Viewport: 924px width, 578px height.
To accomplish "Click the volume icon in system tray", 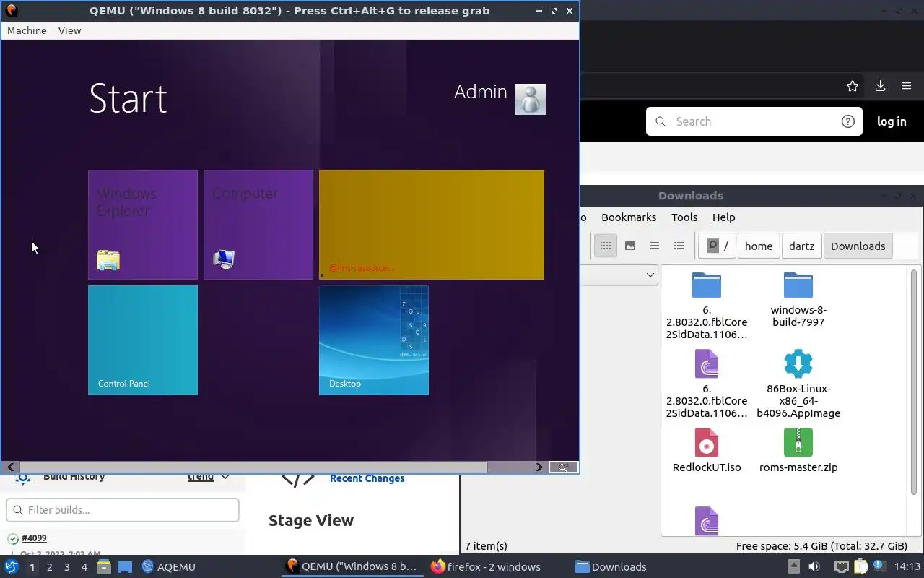I will (x=814, y=566).
